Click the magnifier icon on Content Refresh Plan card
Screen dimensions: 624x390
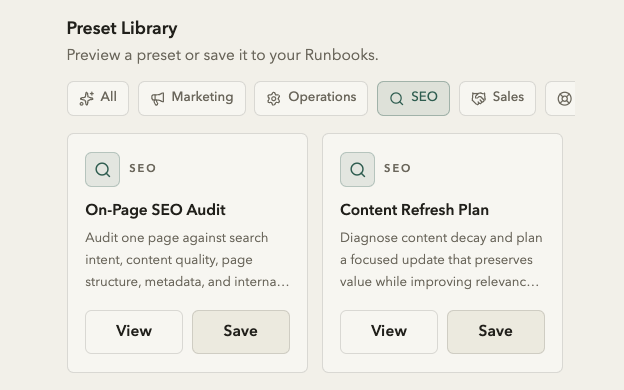(357, 170)
